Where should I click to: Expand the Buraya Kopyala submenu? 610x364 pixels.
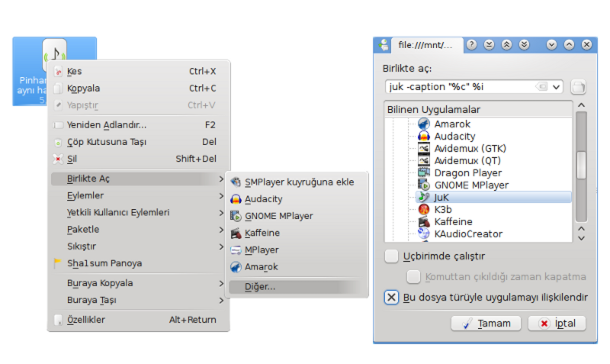pyautogui.click(x=221, y=283)
